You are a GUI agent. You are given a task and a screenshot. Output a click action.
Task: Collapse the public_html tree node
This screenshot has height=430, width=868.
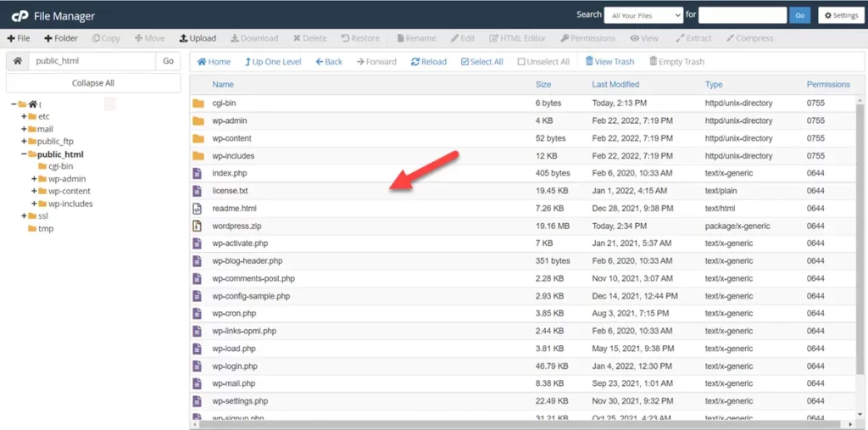point(24,155)
